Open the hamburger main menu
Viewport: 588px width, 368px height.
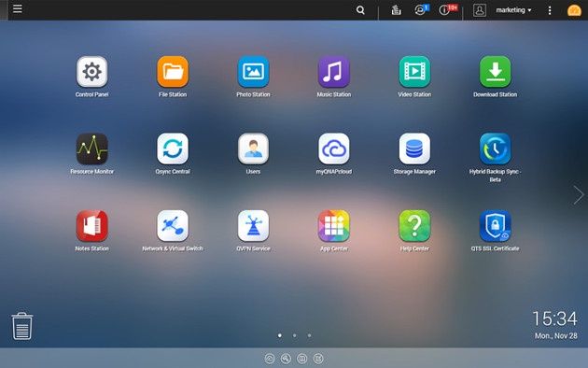click(x=17, y=8)
